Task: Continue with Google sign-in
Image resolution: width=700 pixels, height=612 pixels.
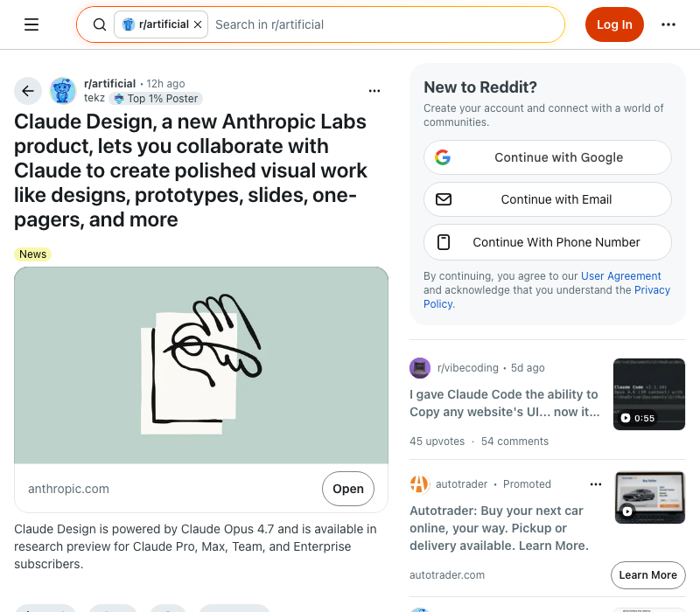Action: point(548,157)
